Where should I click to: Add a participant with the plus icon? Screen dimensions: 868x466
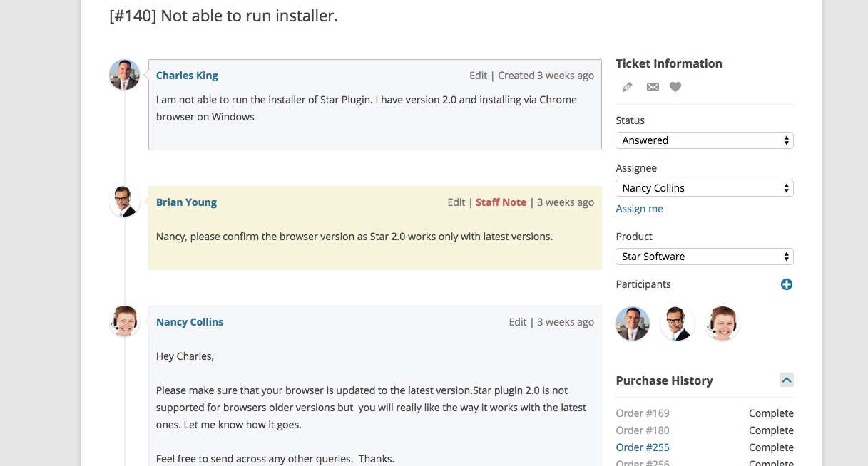coord(786,284)
